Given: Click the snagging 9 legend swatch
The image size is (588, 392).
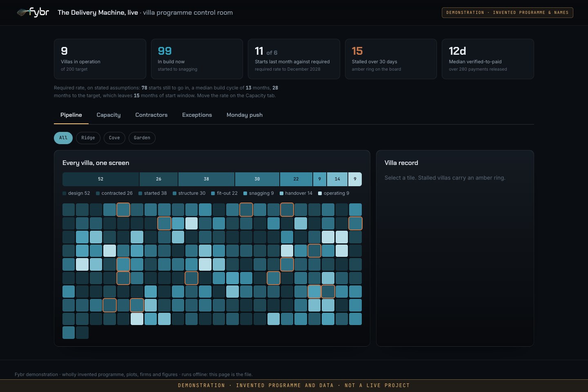Looking at the screenshot, I should click(x=245, y=194).
